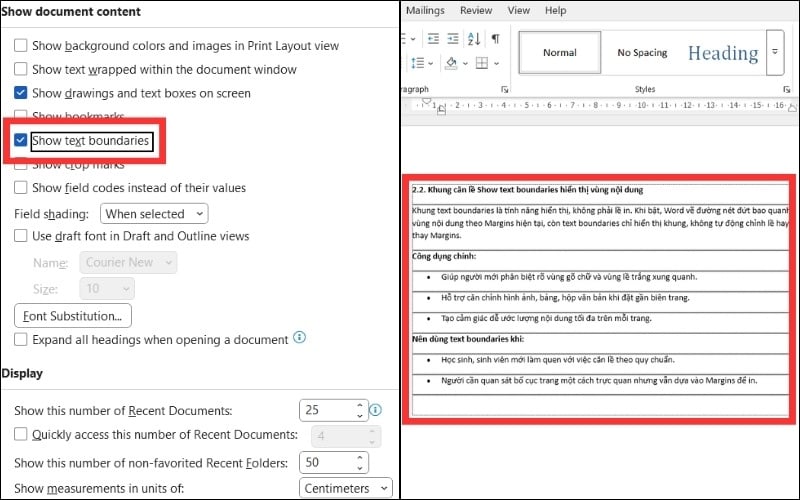Click the Line and Paragraph Spacing icon

pyautogui.click(x=418, y=63)
